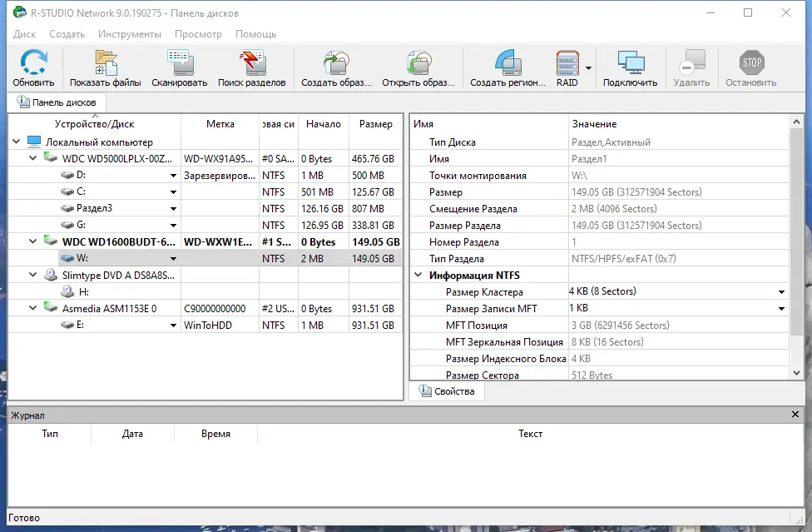
Task: Collapse WDC WD1600BUDT disk node
Action: pos(33,241)
